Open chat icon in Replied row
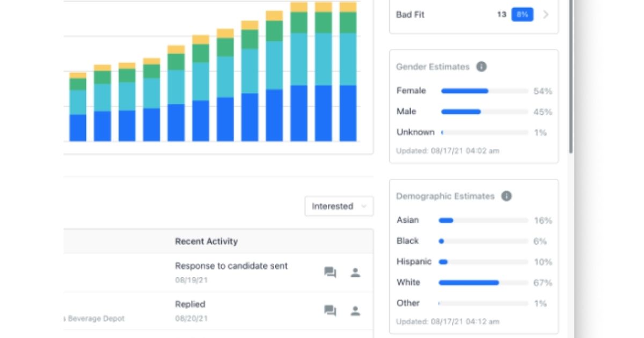Image resolution: width=644 pixels, height=338 pixels. [330, 311]
